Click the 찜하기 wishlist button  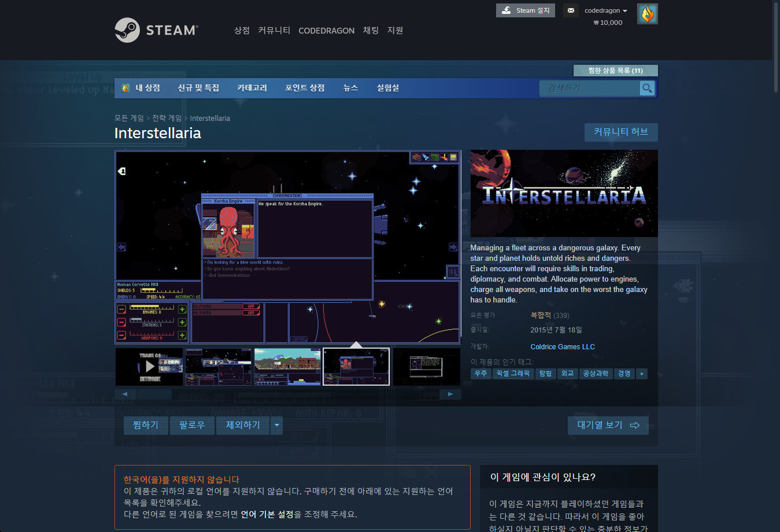[x=146, y=425]
